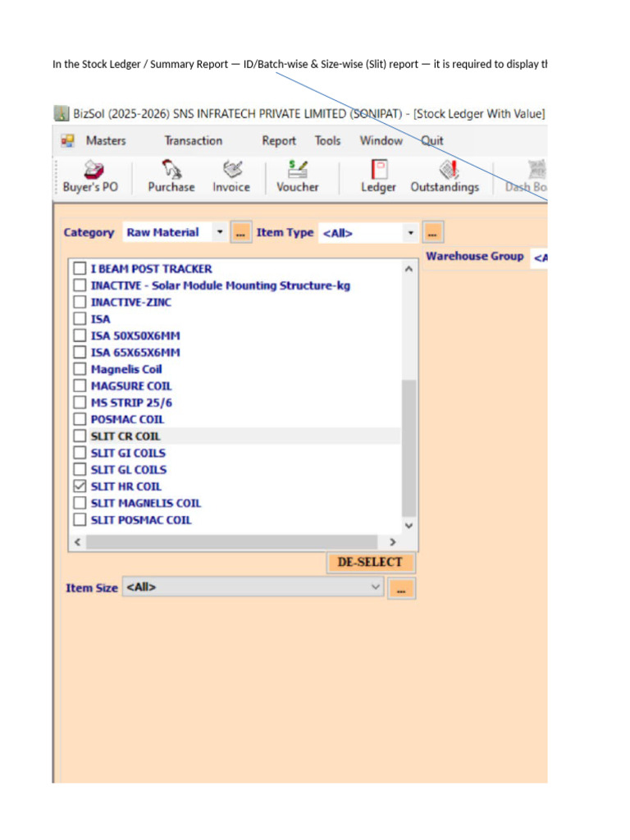Uncheck the SLIT HR COIL checkbox
Viewport: 630px width, 840px height.
click(x=80, y=486)
